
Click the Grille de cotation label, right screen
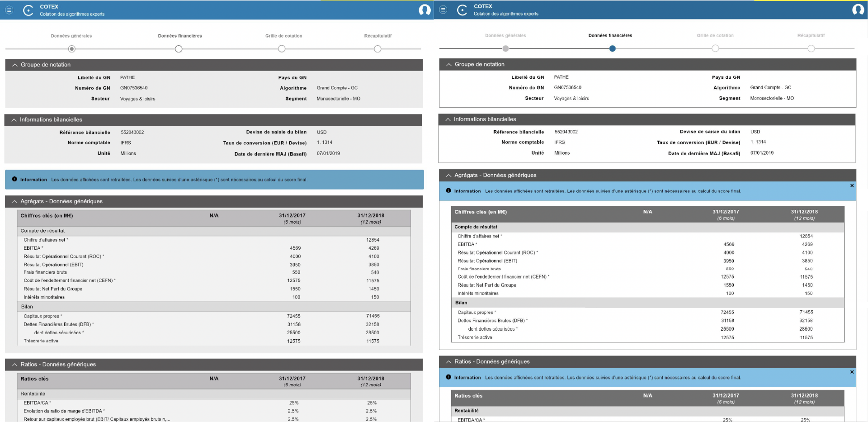pyautogui.click(x=715, y=35)
